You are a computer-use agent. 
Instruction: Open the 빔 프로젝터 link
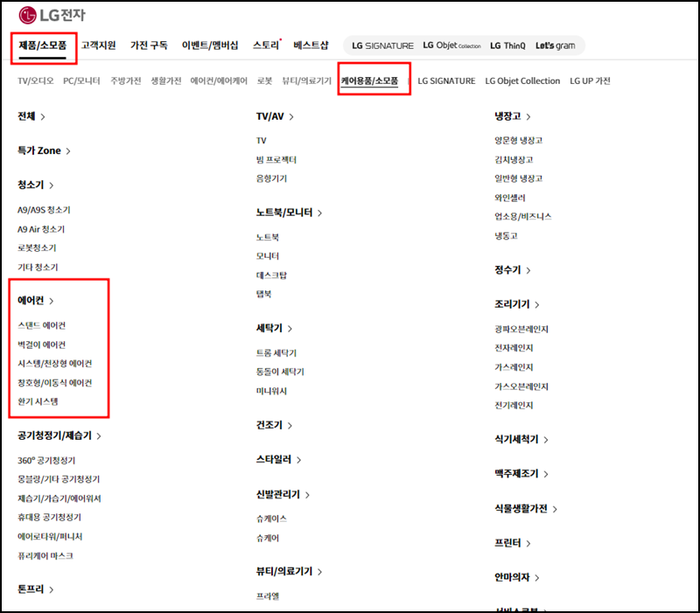(x=277, y=160)
